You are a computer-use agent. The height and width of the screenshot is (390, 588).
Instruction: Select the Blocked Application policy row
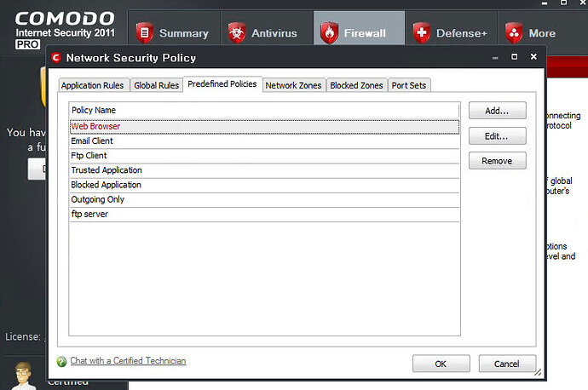point(264,185)
